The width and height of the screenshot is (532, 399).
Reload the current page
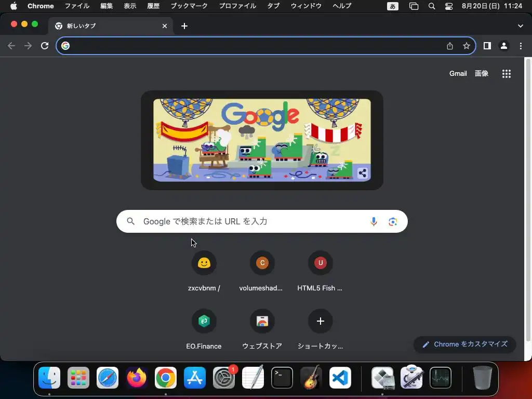[45, 46]
